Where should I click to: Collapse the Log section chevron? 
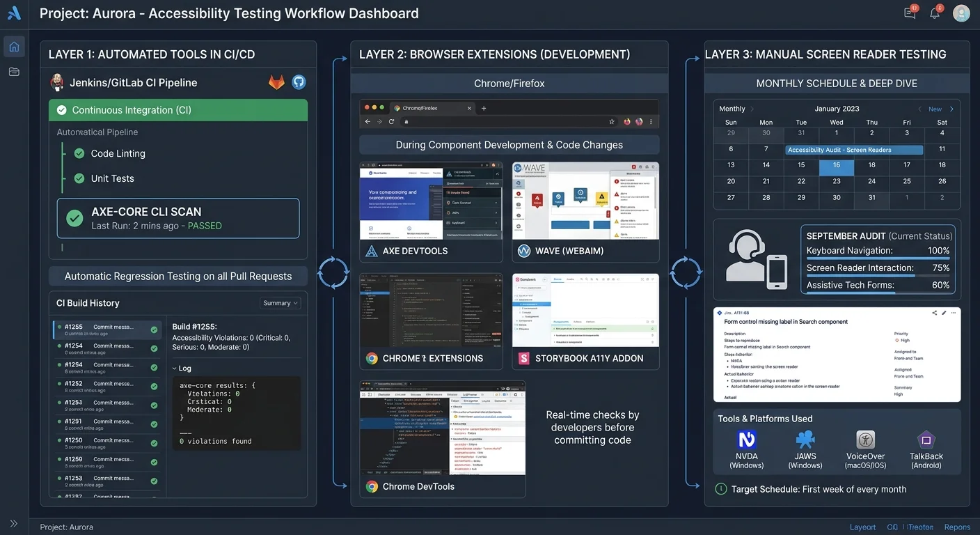pyautogui.click(x=174, y=369)
